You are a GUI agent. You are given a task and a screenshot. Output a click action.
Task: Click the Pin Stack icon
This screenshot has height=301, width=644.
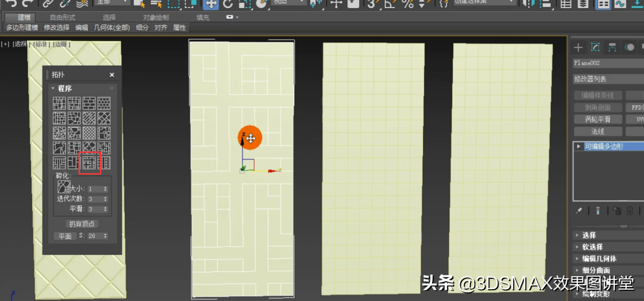[579, 211]
